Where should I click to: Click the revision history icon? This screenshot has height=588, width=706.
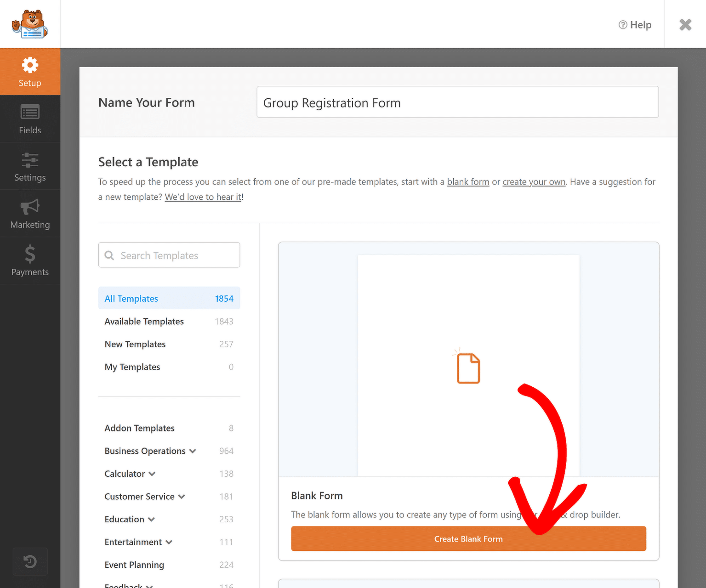pyautogui.click(x=30, y=561)
